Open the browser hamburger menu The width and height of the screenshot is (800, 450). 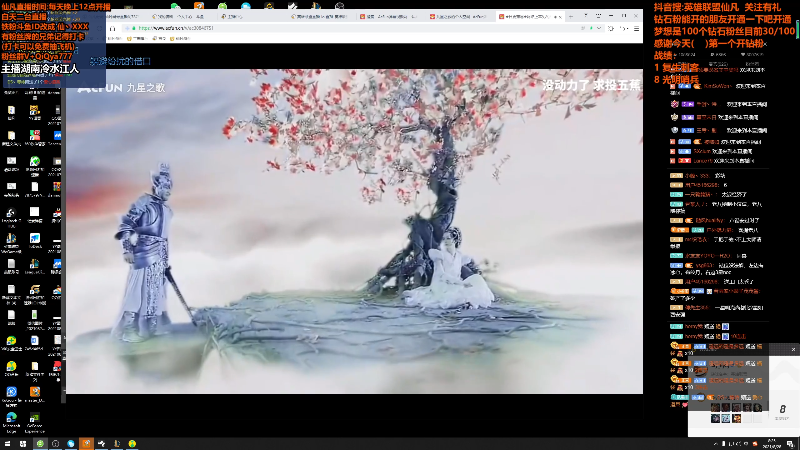click(x=636, y=29)
